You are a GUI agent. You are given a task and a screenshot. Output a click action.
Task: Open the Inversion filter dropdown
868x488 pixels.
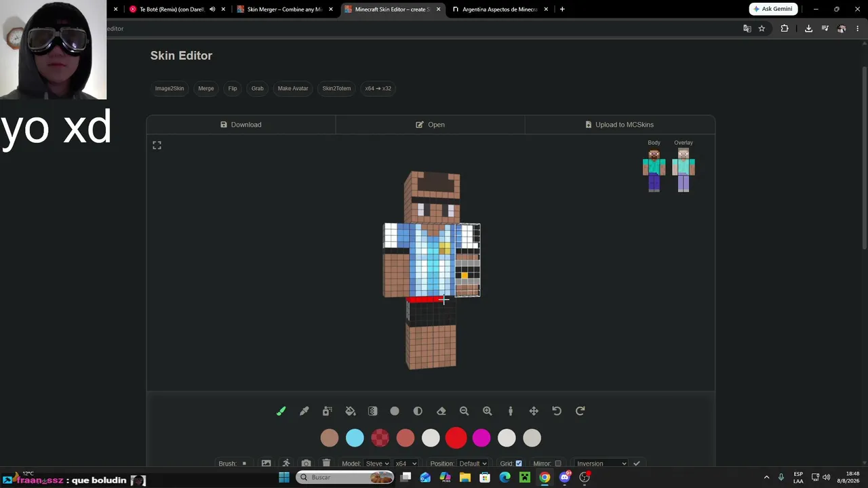coord(601,464)
